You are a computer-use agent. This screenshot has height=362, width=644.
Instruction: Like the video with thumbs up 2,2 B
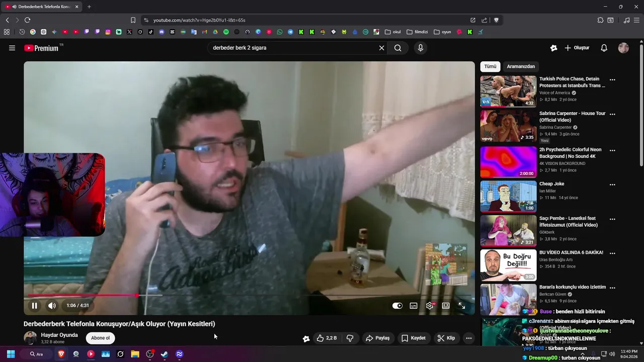[326, 338]
